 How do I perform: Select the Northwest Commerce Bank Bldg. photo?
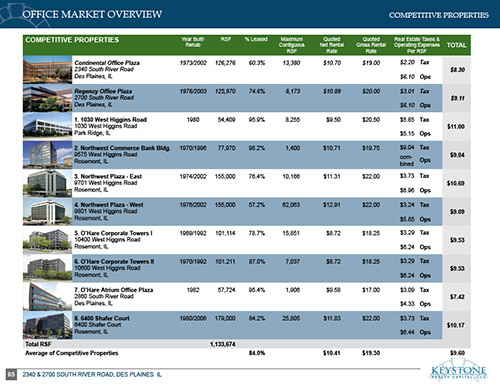(47, 155)
